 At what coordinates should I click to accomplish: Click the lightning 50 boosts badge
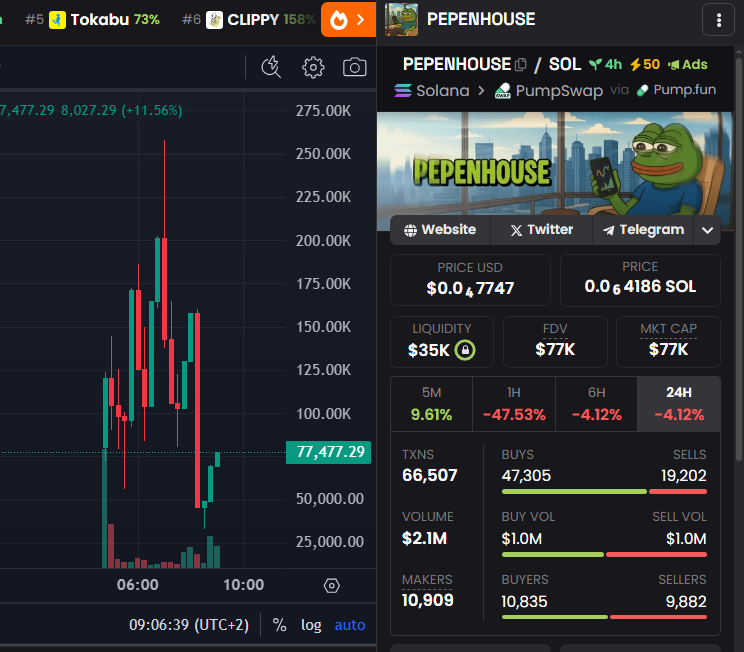[x=645, y=65]
